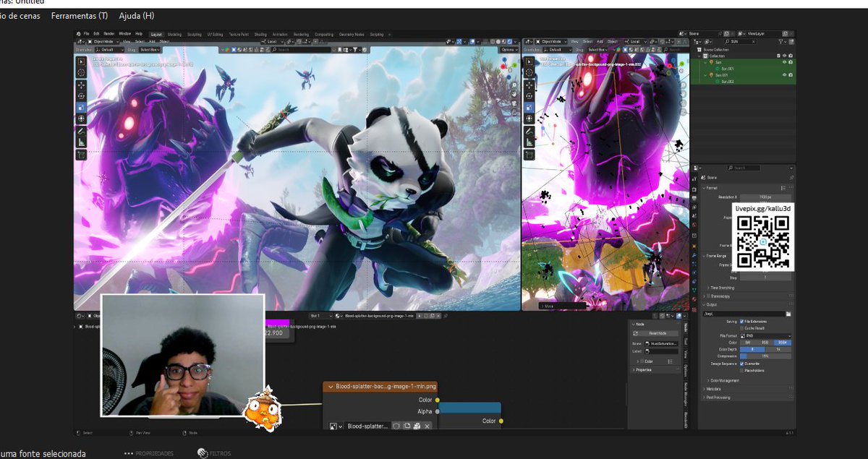
Task: Select the Rotate tool in right viewport toolbar
Action: [x=529, y=96]
